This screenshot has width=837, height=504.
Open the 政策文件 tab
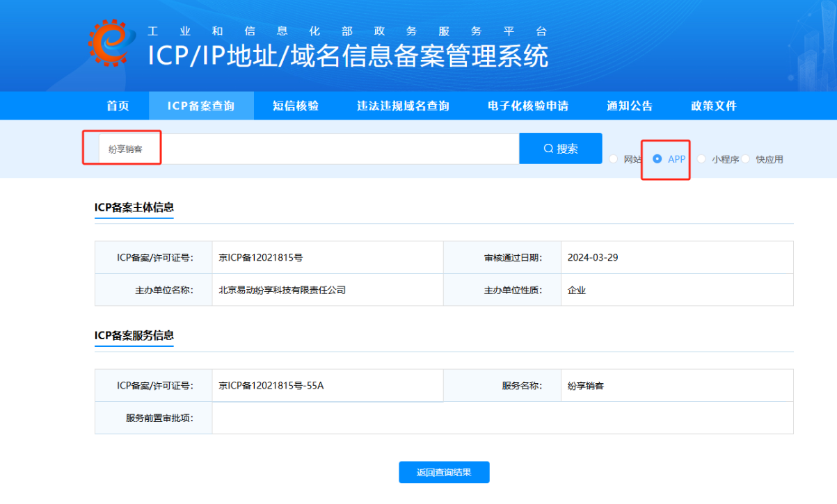pyautogui.click(x=714, y=106)
